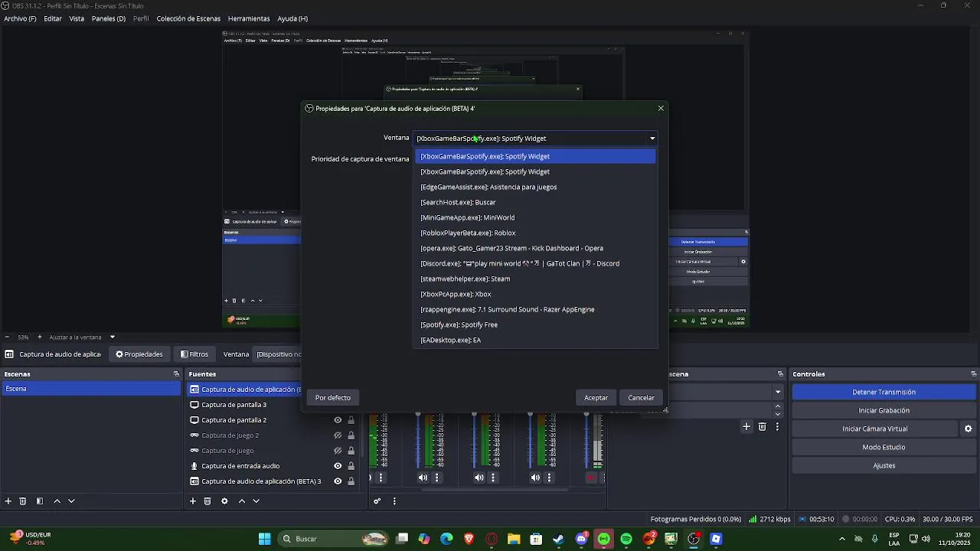Pop out the Controles dock icon
980x551 pixels.
coord(973,374)
